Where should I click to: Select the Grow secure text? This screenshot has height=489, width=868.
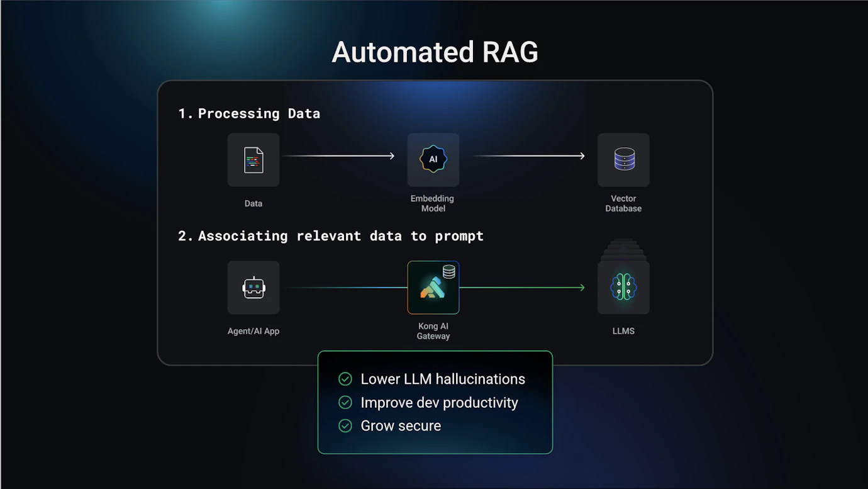coord(401,426)
